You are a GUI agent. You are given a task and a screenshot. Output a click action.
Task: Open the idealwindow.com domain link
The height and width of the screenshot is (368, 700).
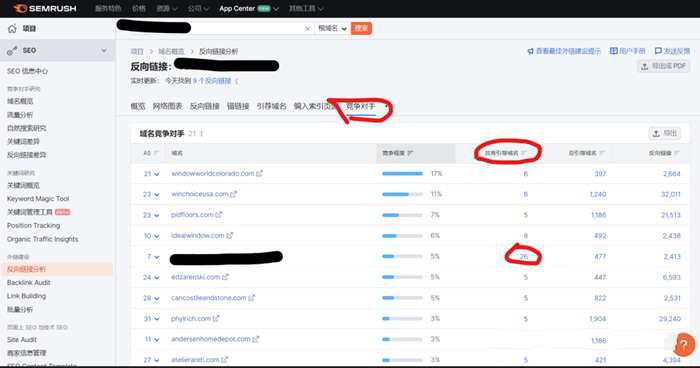[197, 235]
